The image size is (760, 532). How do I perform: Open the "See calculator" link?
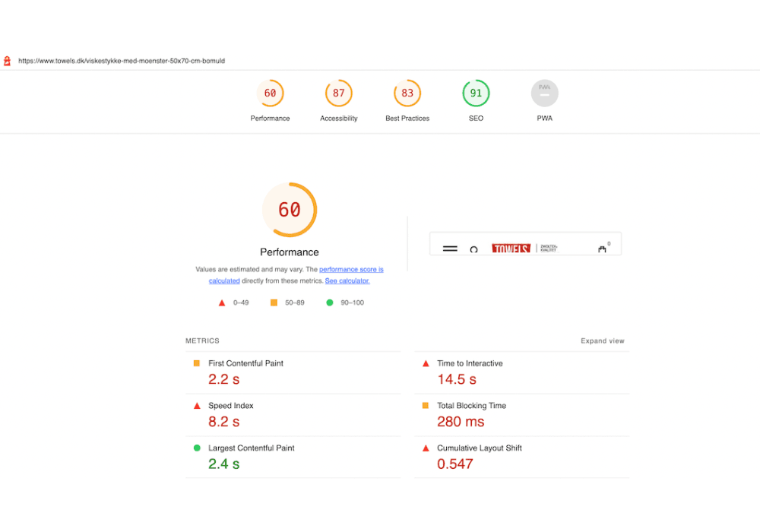347,280
